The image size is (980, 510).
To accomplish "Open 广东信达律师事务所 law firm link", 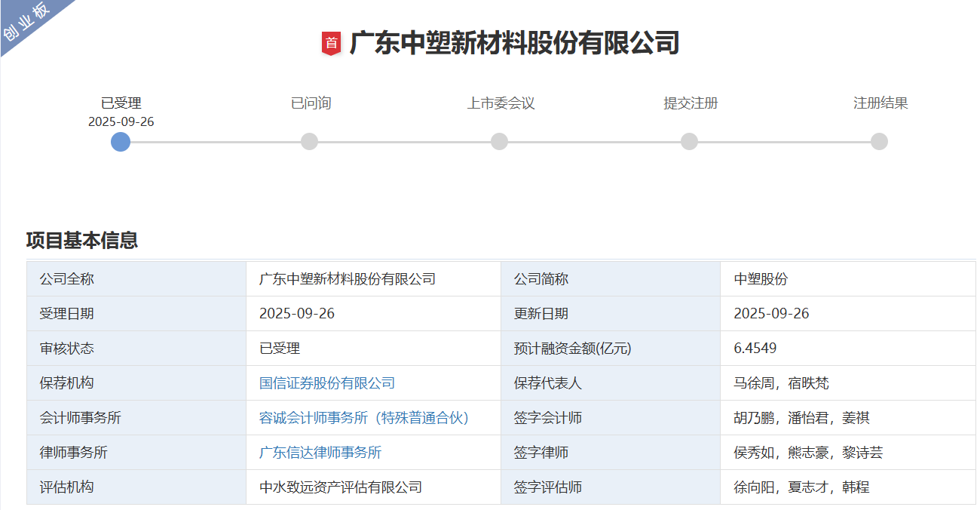I will [x=320, y=453].
